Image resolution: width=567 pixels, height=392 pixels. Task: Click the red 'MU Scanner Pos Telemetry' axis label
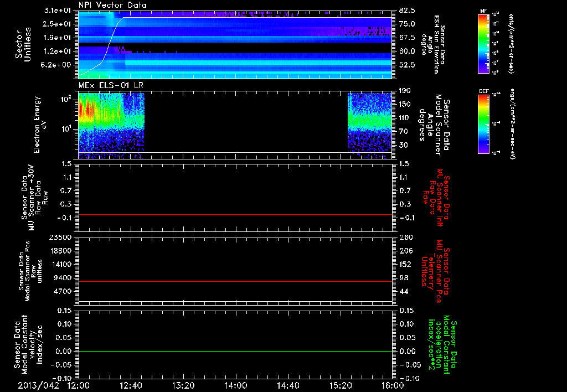(x=436, y=271)
